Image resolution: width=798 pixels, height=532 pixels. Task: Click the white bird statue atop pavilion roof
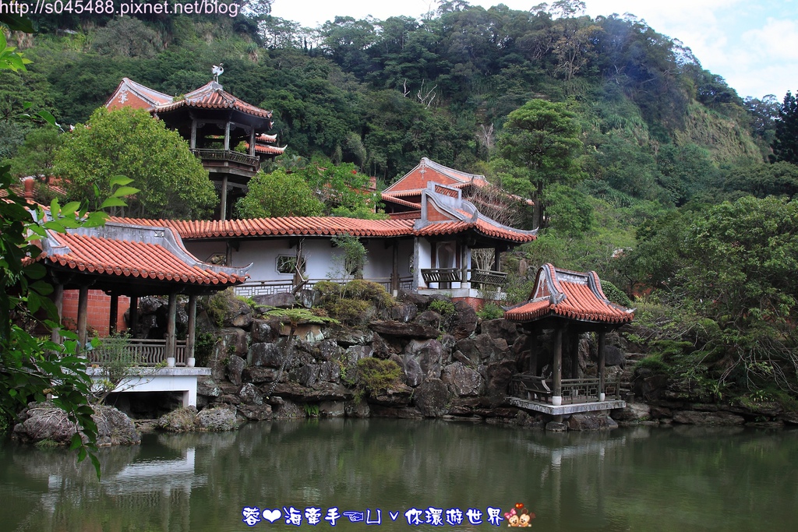pos(217,73)
